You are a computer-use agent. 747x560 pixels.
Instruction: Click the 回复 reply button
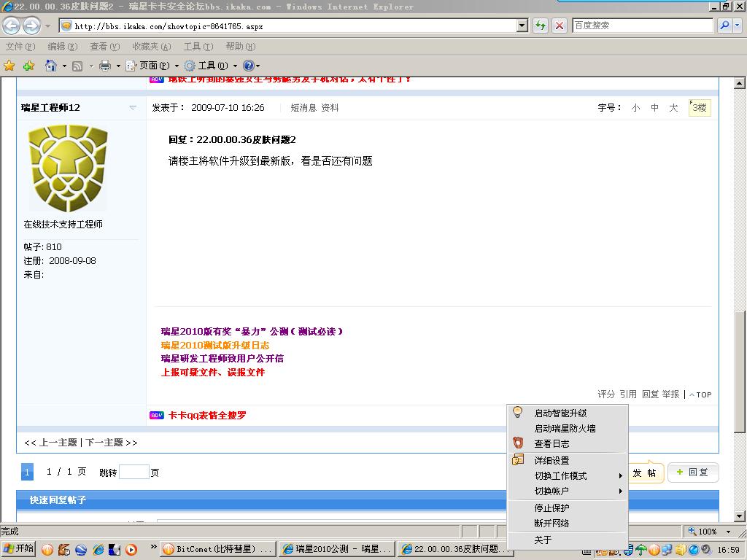point(693,472)
